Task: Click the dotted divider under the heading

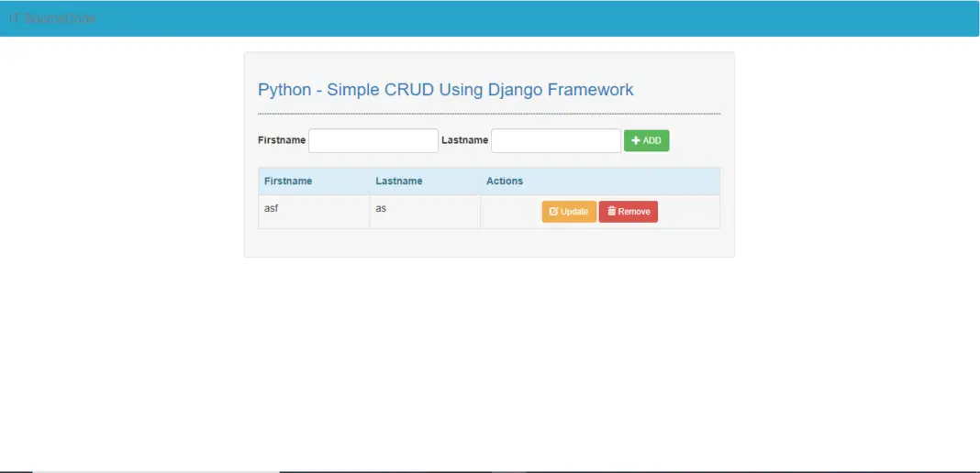Action: click(x=489, y=114)
